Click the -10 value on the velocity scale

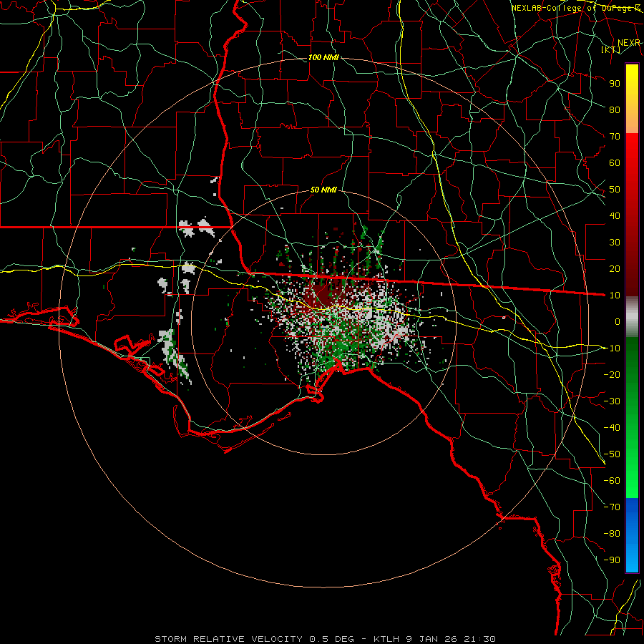[x=612, y=348]
